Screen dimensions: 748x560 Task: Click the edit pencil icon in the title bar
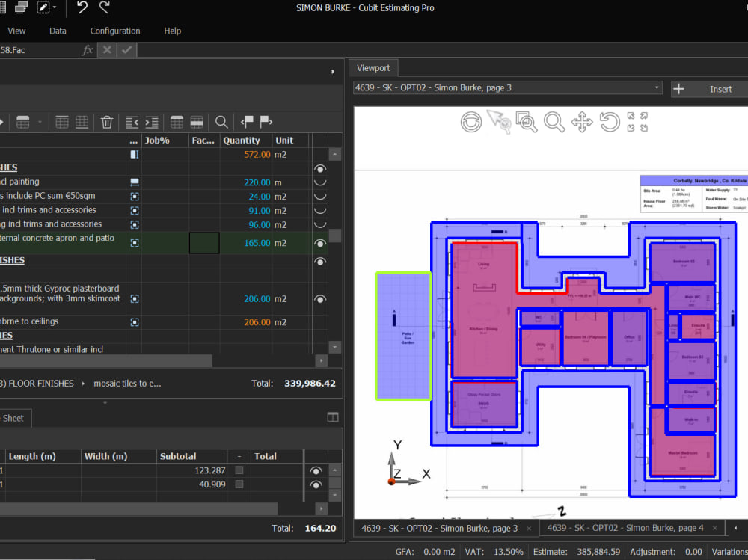pos(43,7)
